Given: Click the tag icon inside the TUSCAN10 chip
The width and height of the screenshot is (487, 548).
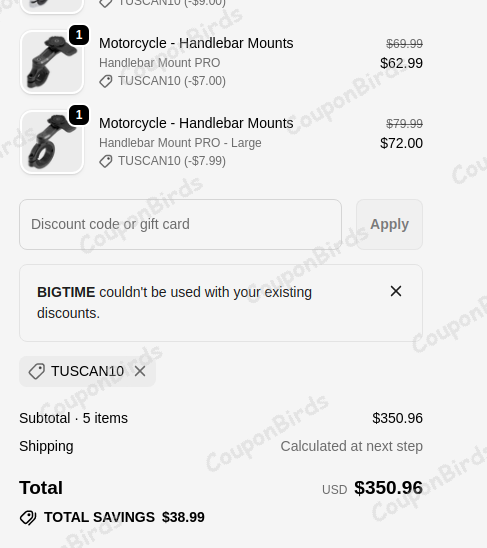Looking at the screenshot, I should point(36,371).
